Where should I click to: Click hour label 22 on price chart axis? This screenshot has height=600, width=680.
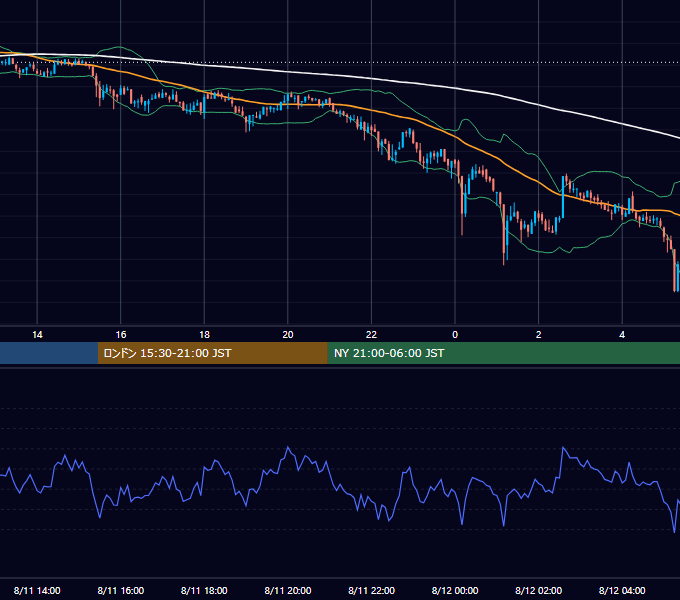click(371, 335)
